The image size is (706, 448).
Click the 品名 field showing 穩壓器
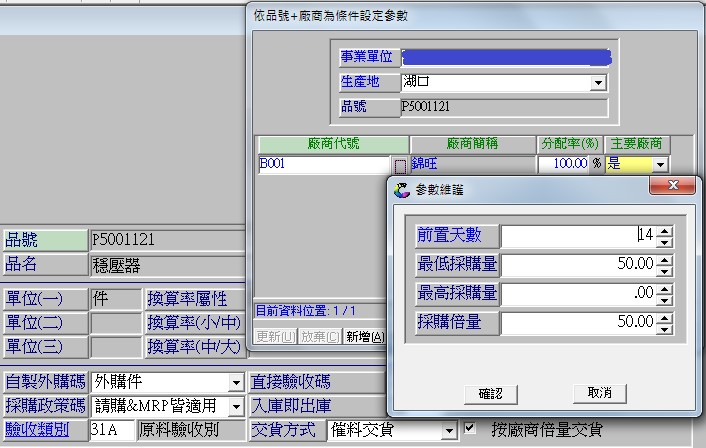point(169,265)
